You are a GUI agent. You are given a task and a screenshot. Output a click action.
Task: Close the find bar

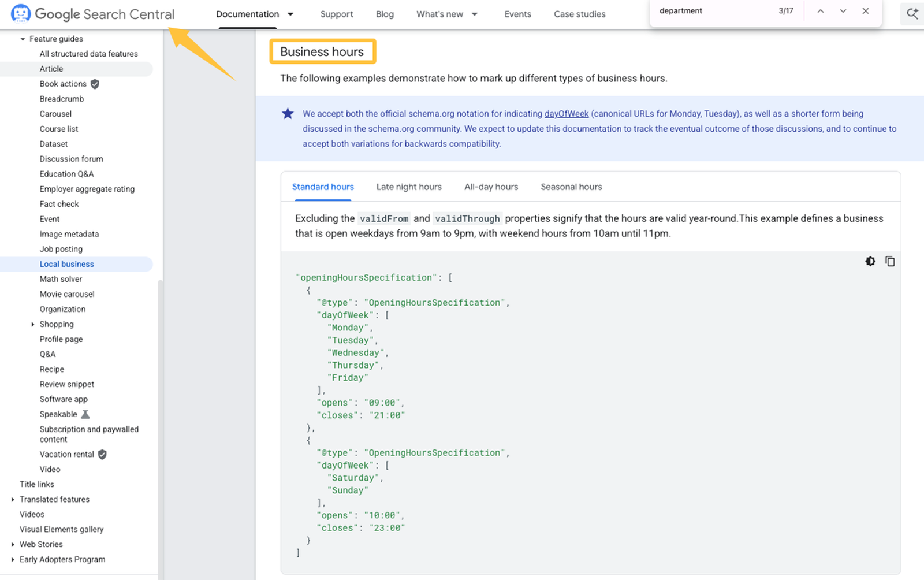pos(865,11)
